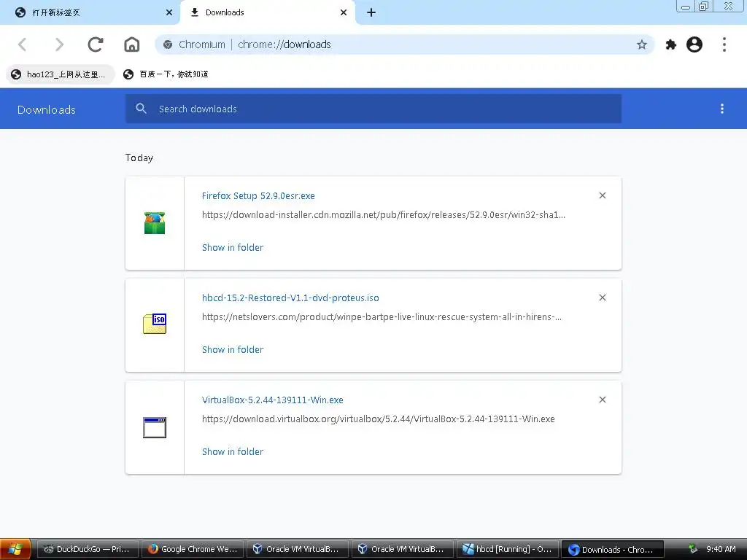Open a new tab with plus button

click(x=371, y=12)
